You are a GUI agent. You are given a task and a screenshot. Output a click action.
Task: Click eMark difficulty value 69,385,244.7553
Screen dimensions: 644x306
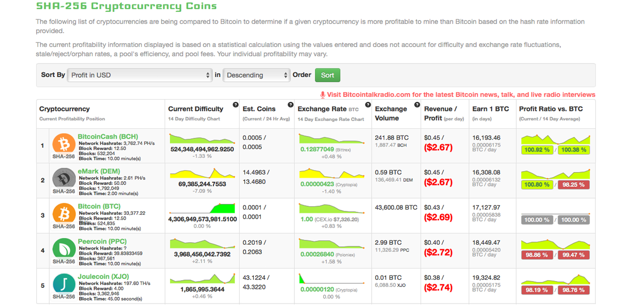point(202,184)
